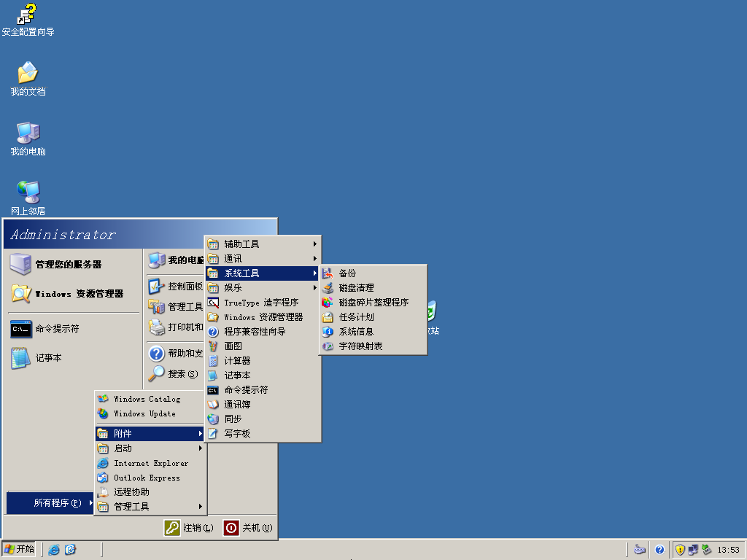Click the 系统信息 system info icon
The height and width of the screenshot is (560, 747).
(328, 332)
